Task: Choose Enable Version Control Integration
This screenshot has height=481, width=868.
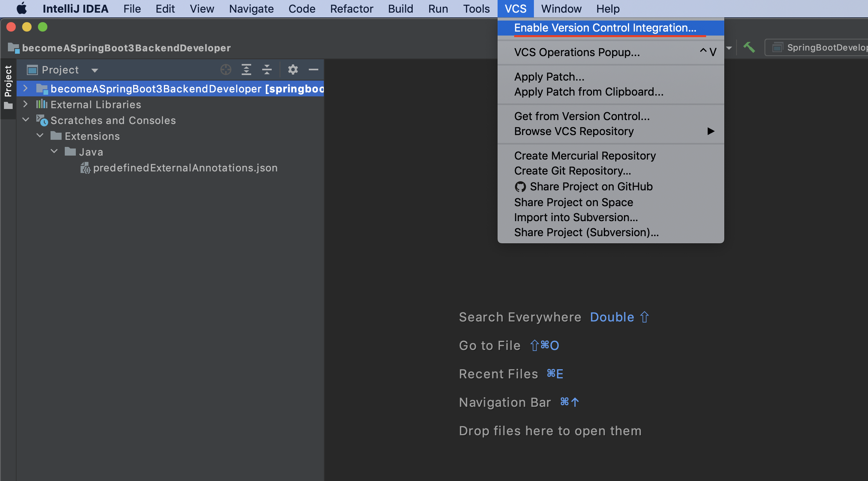Action: point(611,28)
